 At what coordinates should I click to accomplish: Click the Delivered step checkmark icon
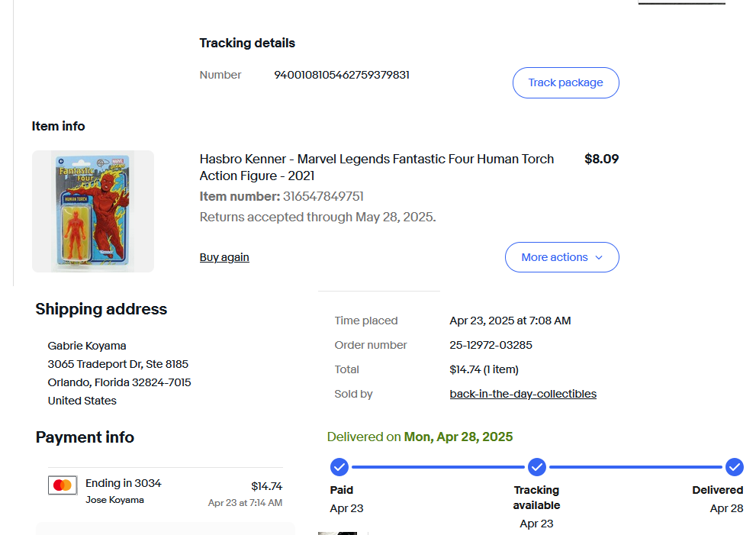tap(735, 466)
